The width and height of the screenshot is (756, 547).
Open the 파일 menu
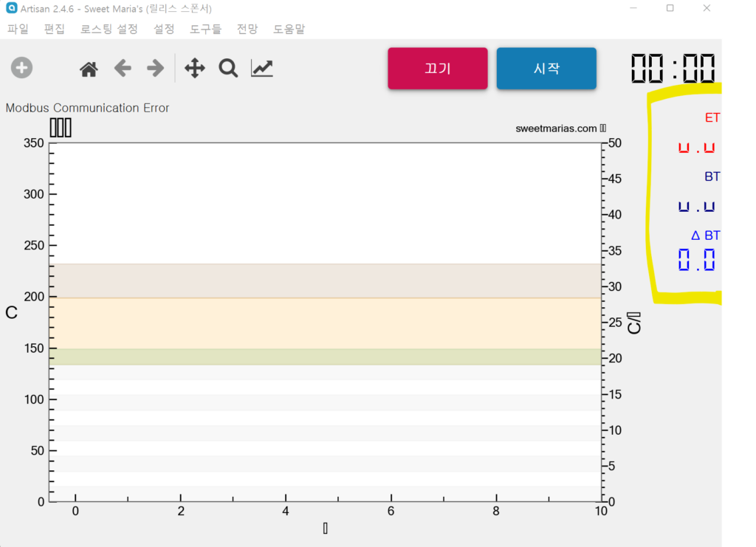click(x=18, y=30)
